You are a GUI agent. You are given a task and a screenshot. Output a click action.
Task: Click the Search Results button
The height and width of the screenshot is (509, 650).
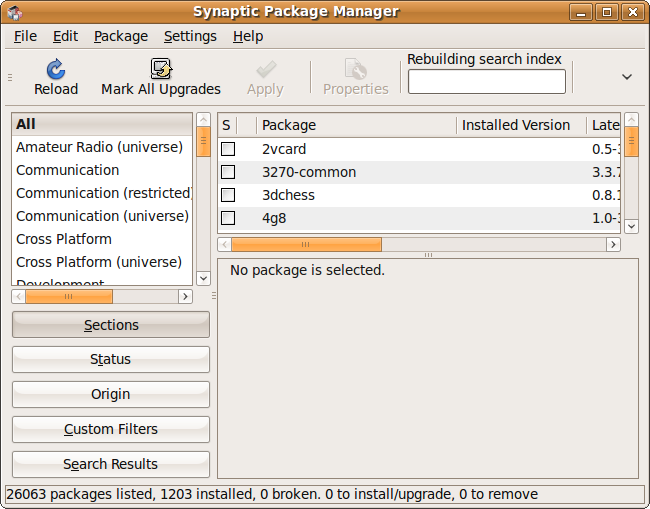coord(111,464)
